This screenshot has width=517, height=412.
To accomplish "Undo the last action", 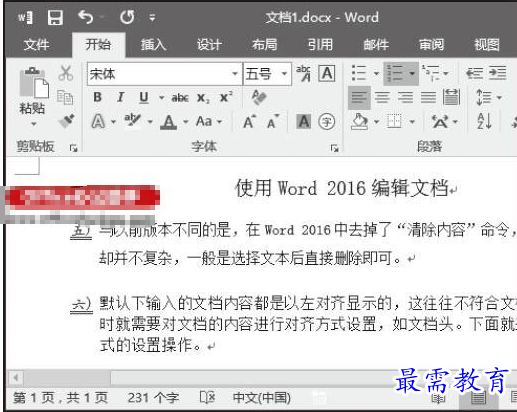I will click(85, 17).
